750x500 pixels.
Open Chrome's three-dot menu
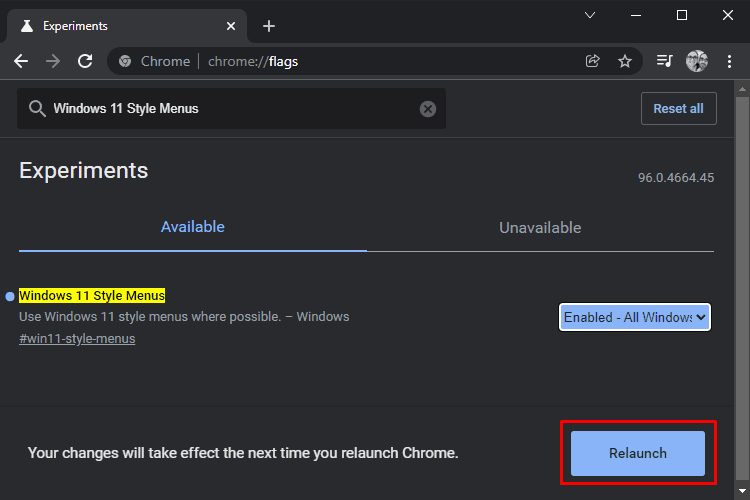tap(729, 61)
